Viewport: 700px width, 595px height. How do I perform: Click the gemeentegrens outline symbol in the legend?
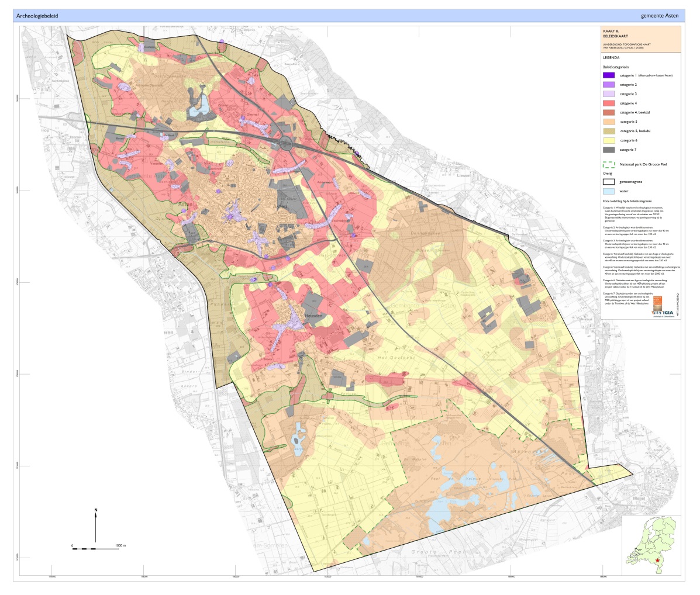coord(609,182)
